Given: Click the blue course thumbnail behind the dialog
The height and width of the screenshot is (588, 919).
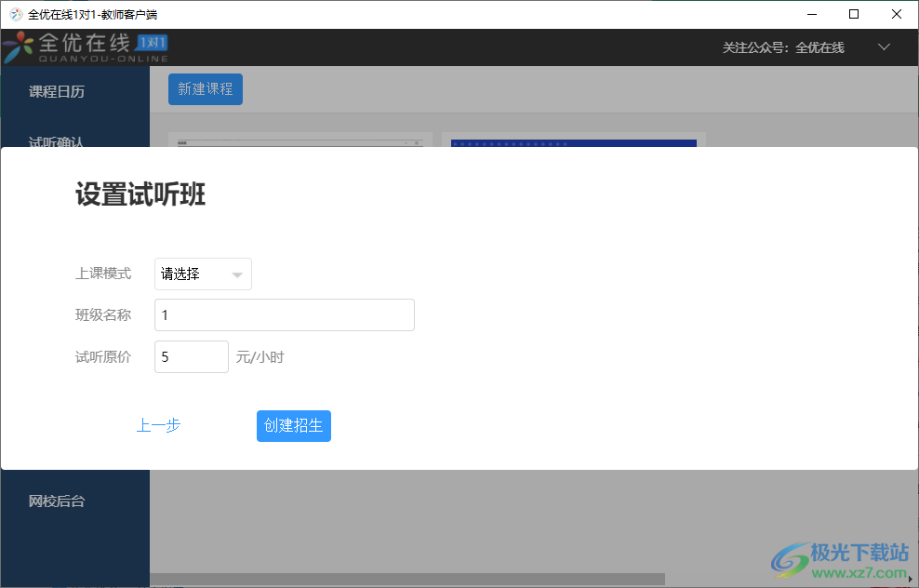Looking at the screenshot, I should (573, 144).
